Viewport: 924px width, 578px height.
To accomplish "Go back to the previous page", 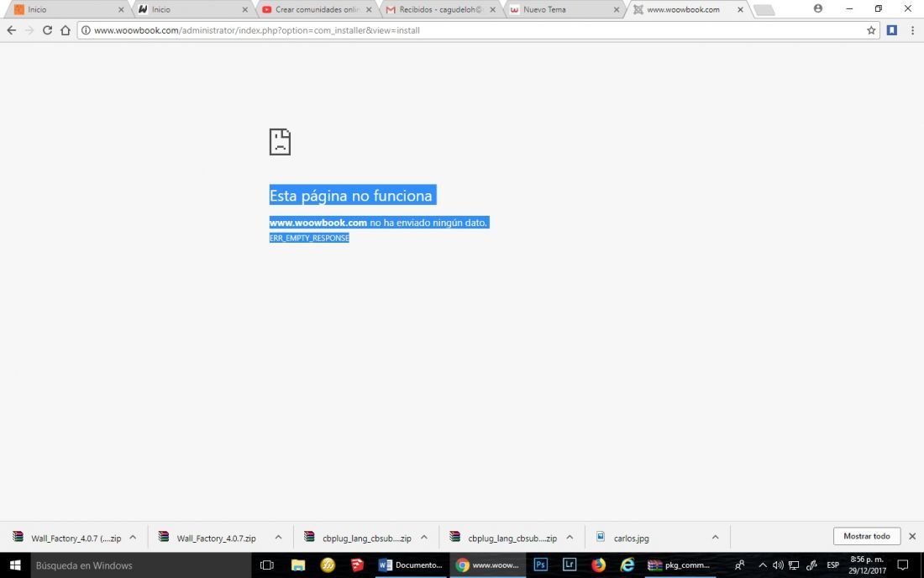I will click(11, 30).
